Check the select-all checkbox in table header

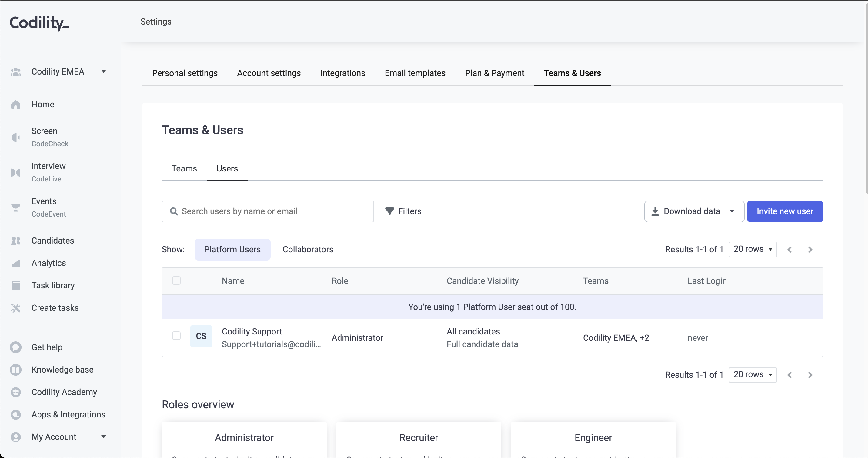pyautogui.click(x=176, y=280)
